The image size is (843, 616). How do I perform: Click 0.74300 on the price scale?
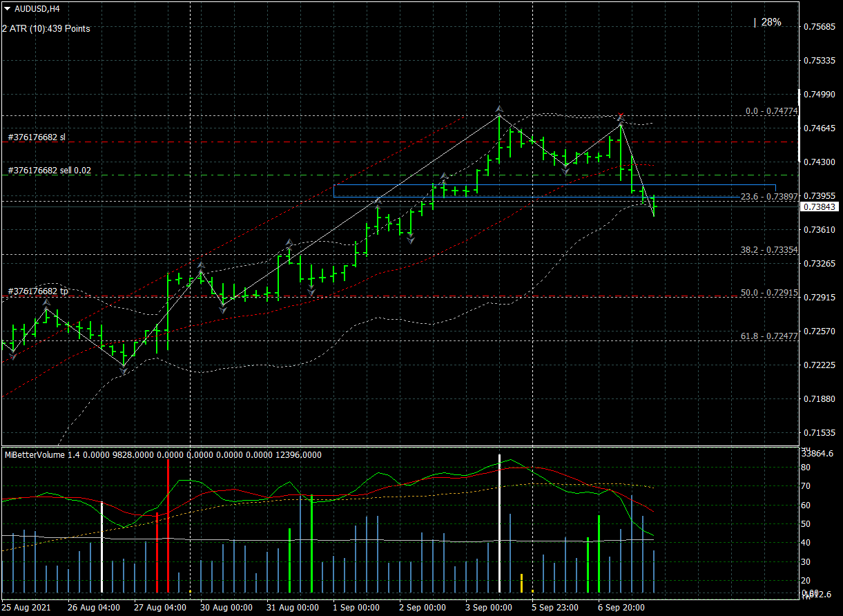820,162
